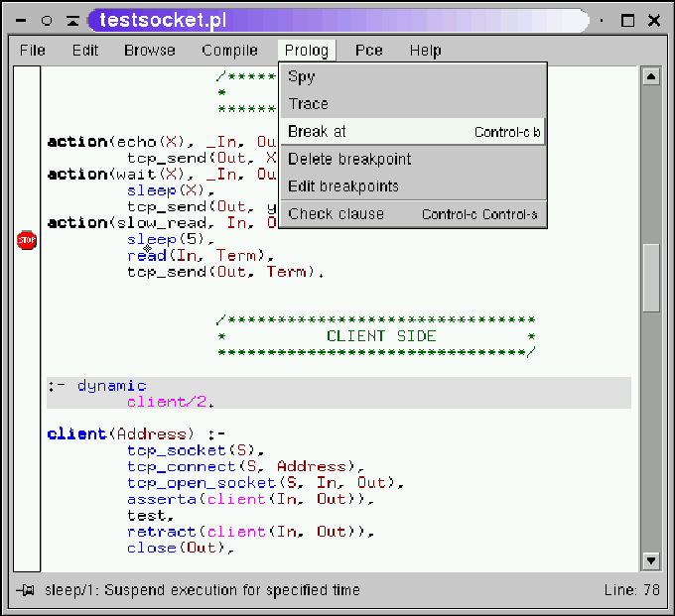Open the File menu
Screen dimensions: 675x616
click(33, 51)
